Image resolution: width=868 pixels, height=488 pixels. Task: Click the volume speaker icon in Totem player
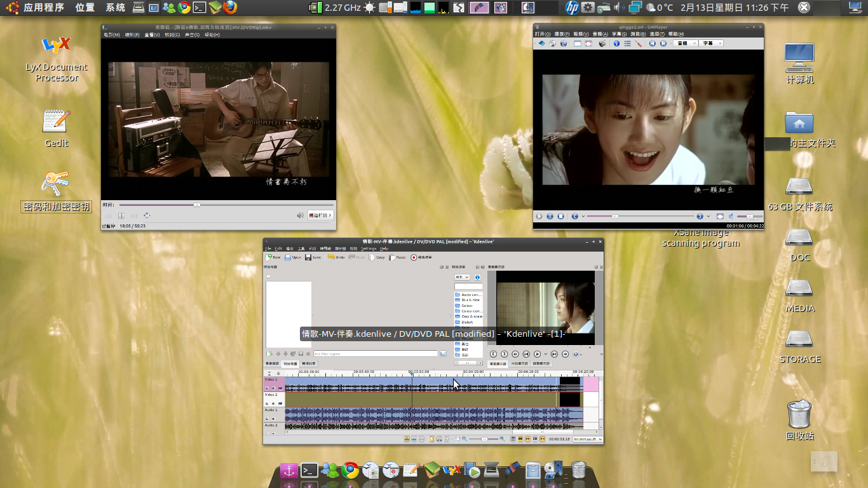(300, 215)
